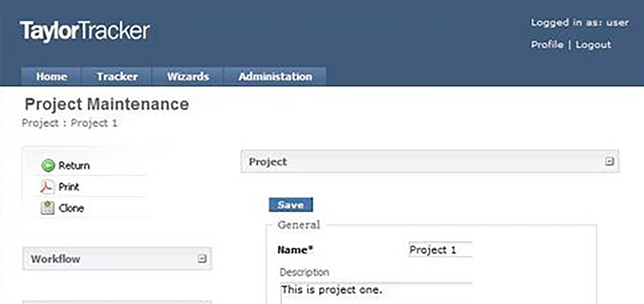Save the project
This screenshot has height=304, width=644.
click(291, 205)
